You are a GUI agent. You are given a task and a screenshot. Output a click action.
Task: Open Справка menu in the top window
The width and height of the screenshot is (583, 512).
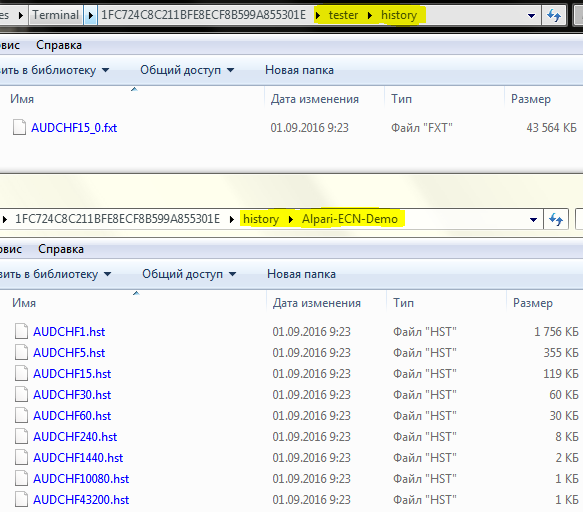tap(59, 45)
